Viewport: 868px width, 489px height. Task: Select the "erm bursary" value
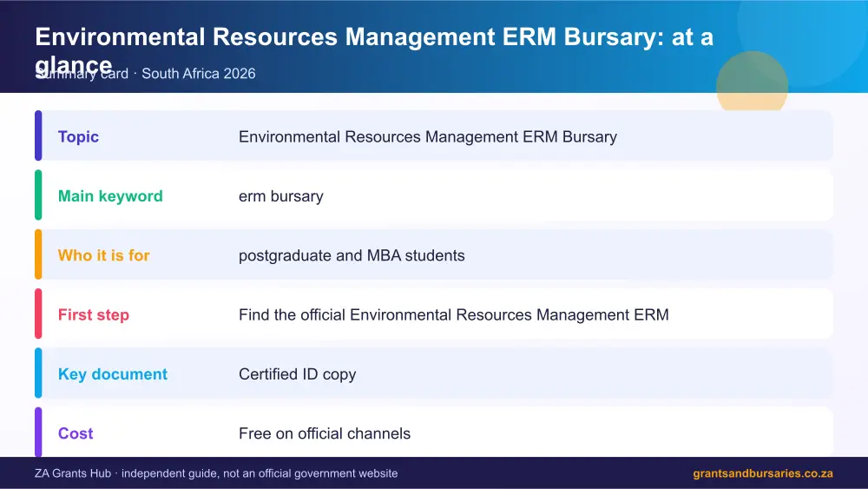tap(280, 196)
